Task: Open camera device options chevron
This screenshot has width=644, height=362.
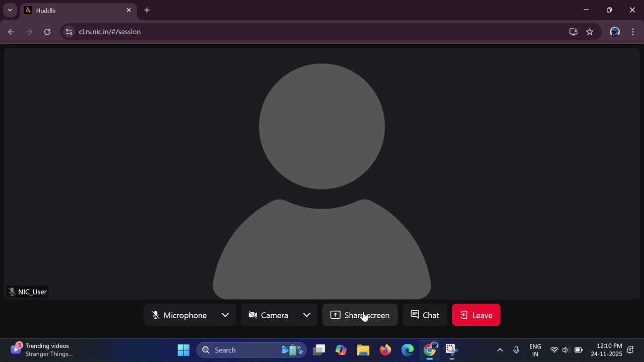Action: tap(306, 315)
